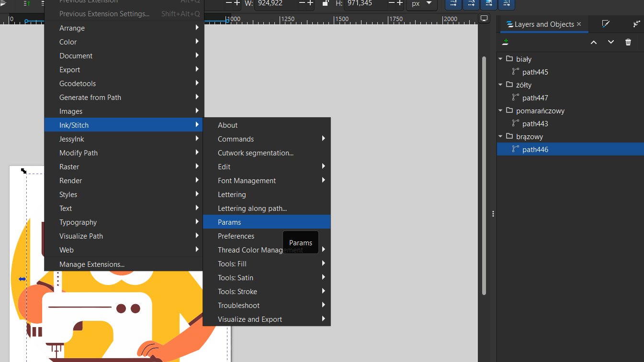Select the biały layer row
The height and width of the screenshot is (362, 644).
pyautogui.click(x=570, y=59)
